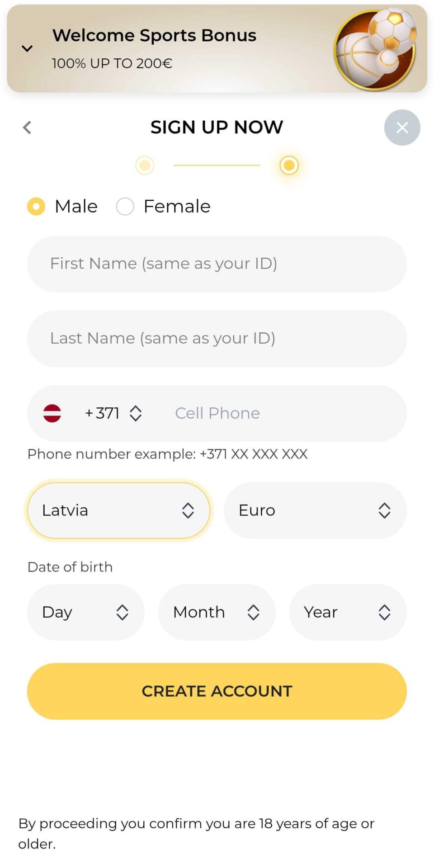Choose the birth Year dropdown
Screen dimensions: 434x868
pos(348,612)
